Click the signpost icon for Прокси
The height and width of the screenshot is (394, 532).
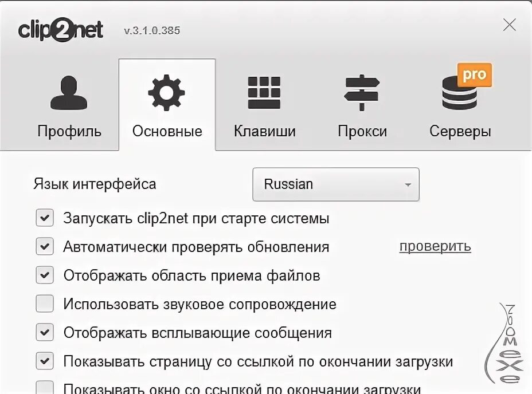[362, 93]
